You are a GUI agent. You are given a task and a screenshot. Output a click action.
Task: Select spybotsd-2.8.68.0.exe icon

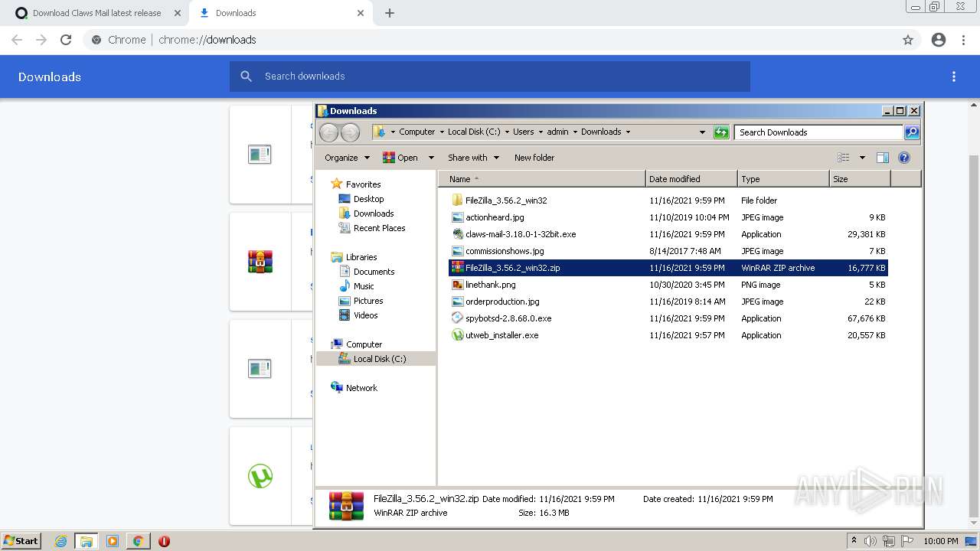pos(457,318)
